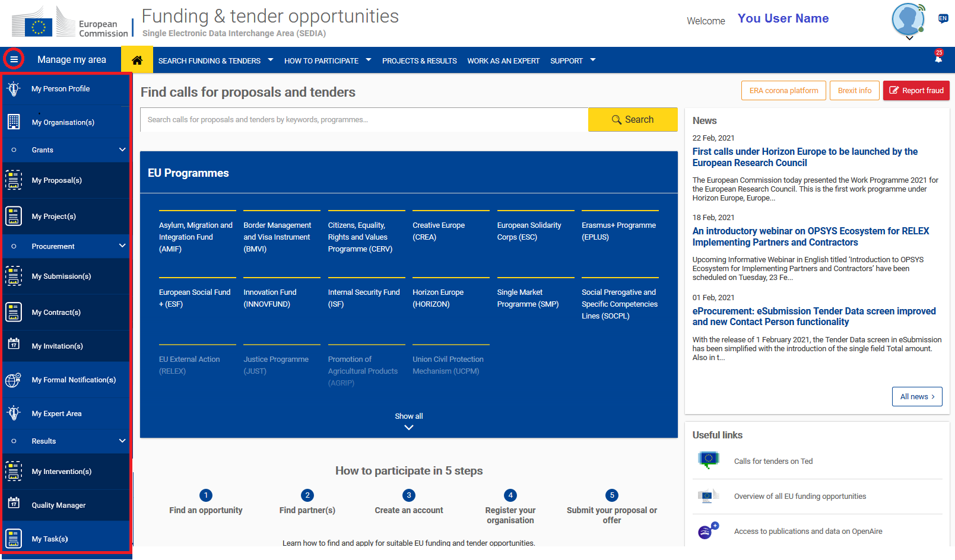
Task: Read OPSYS Ecosystem webinar news headline
Action: click(811, 237)
